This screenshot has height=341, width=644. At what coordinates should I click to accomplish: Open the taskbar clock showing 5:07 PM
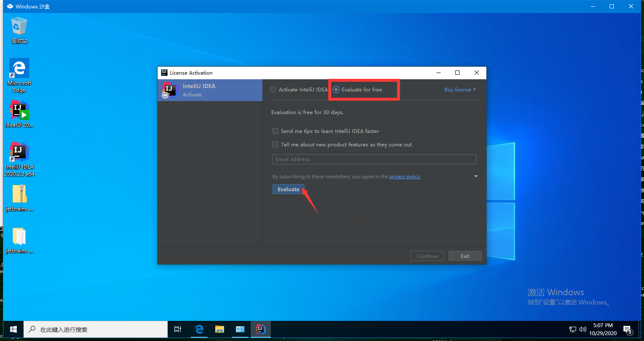[603, 329]
